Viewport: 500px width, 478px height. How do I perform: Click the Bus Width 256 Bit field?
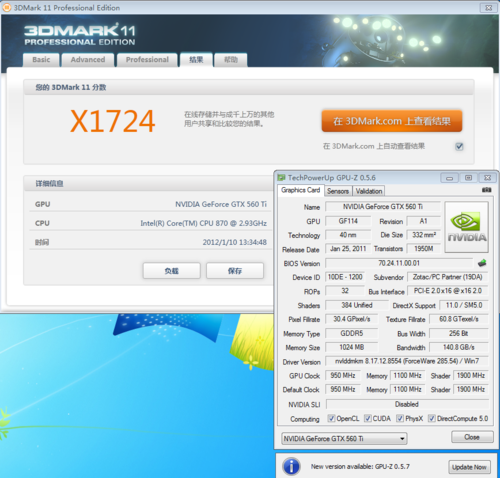pyautogui.click(x=459, y=333)
